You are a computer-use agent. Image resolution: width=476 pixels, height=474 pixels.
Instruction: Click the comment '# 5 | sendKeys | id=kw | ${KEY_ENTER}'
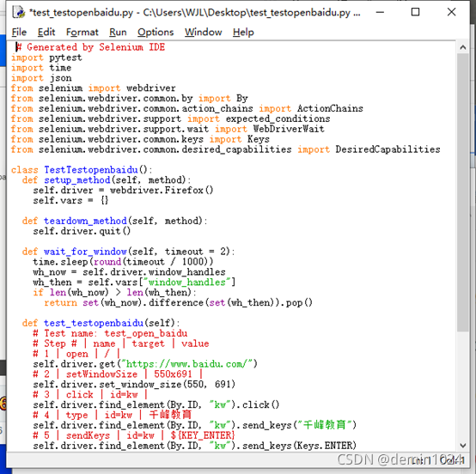click(x=134, y=435)
